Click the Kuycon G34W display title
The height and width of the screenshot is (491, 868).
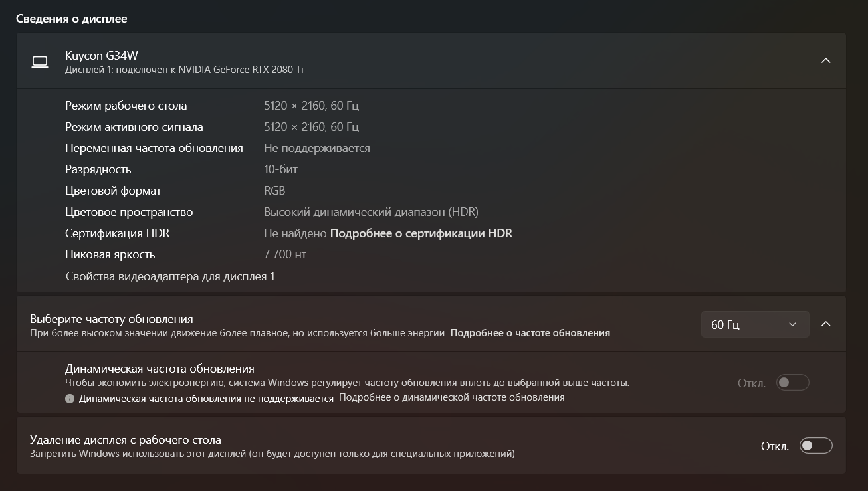(x=102, y=56)
